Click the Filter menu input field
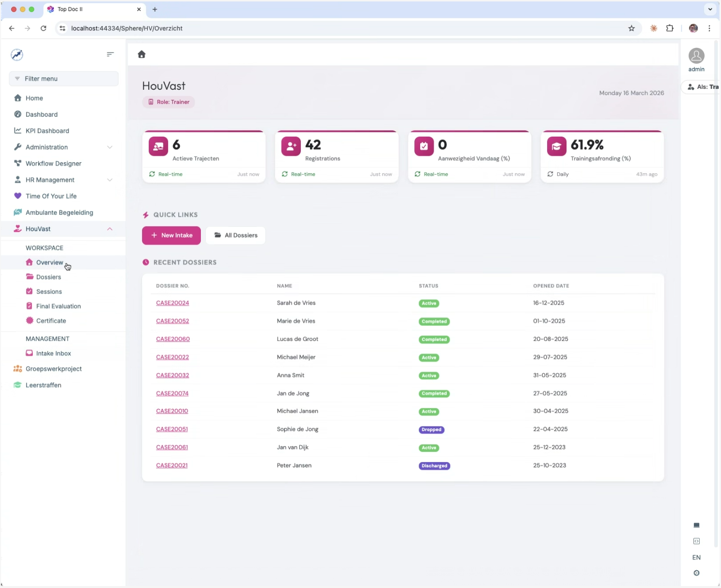The height and width of the screenshot is (588, 721). tap(64, 79)
